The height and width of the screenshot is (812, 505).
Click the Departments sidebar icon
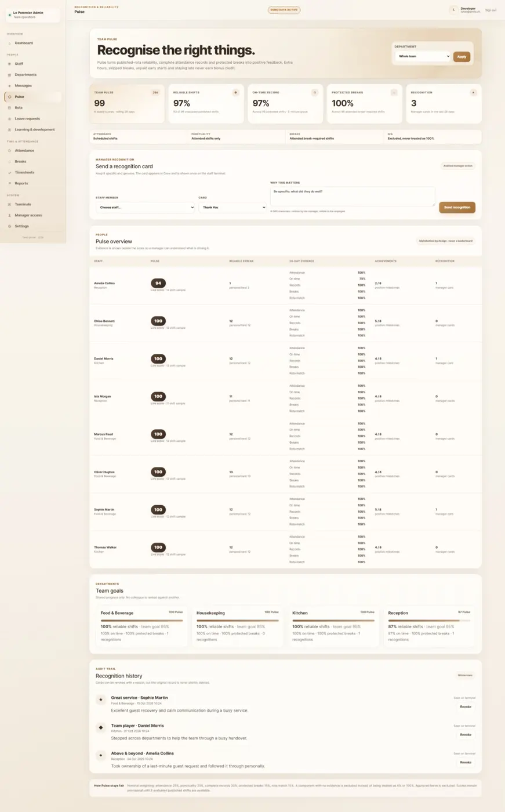point(9,75)
